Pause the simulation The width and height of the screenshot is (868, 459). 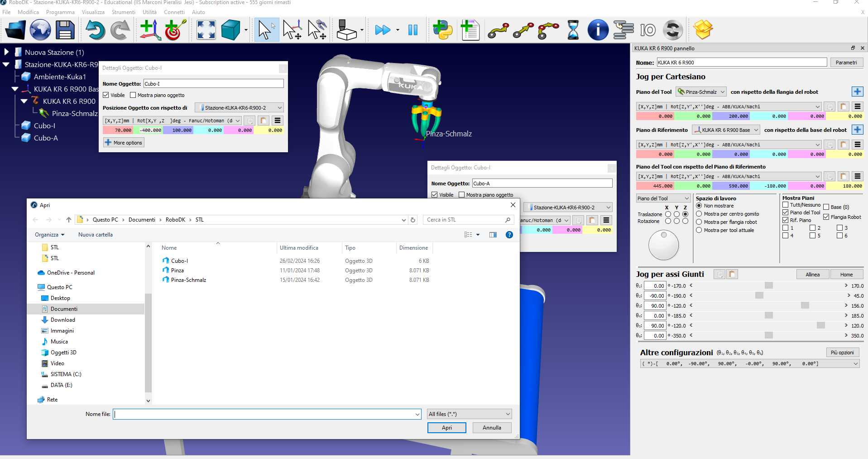[x=413, y=30]
